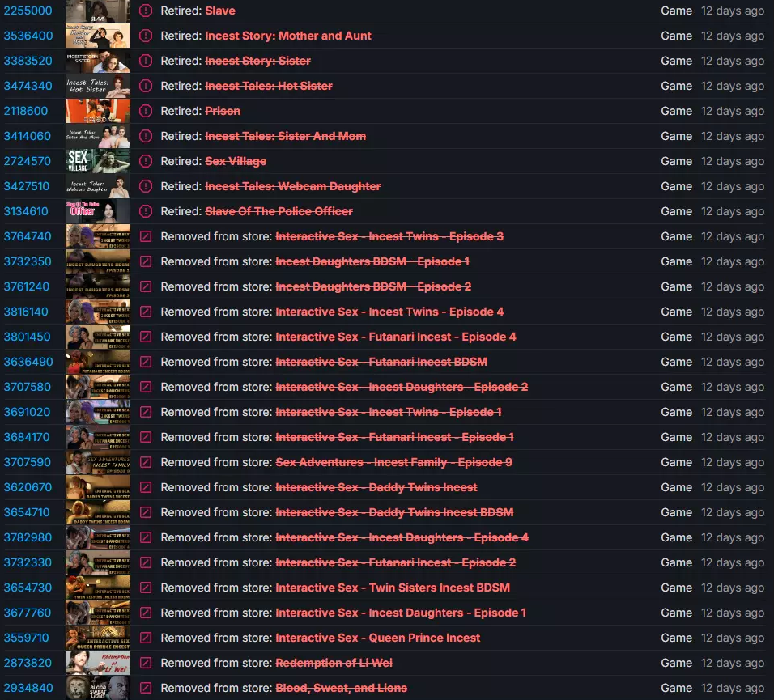The image size is (774, 700).
Task: Click the removed-from-store icon in row 3732350
Action: pyautogui.click(x=146, y=261)
